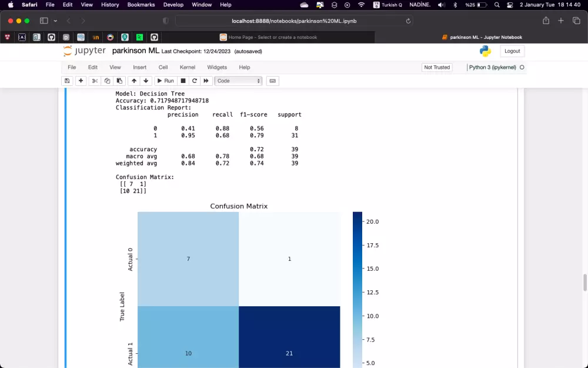The width and height of the screenshot is (588, 368).
Task: Paste cells below icon
Action: coord(119,81)
